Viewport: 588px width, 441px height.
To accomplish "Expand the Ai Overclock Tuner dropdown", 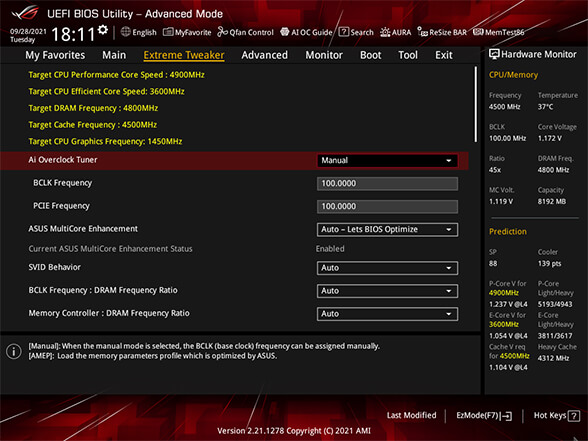I will (387, 160).
